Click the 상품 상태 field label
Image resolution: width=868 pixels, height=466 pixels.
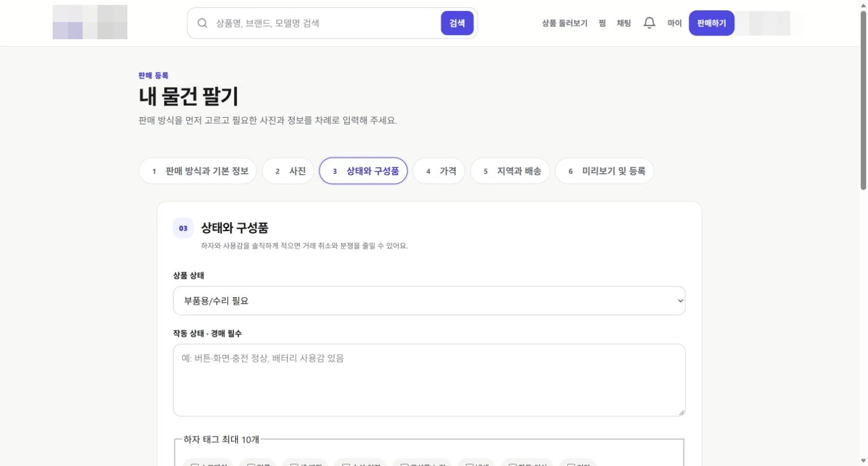click(189, 275)
